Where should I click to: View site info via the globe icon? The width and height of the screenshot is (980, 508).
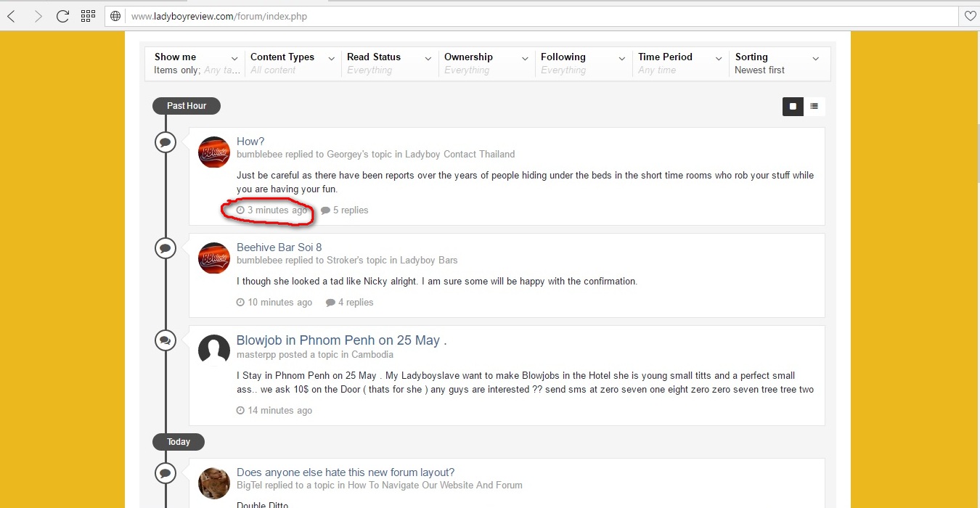(x=115, y=16)
